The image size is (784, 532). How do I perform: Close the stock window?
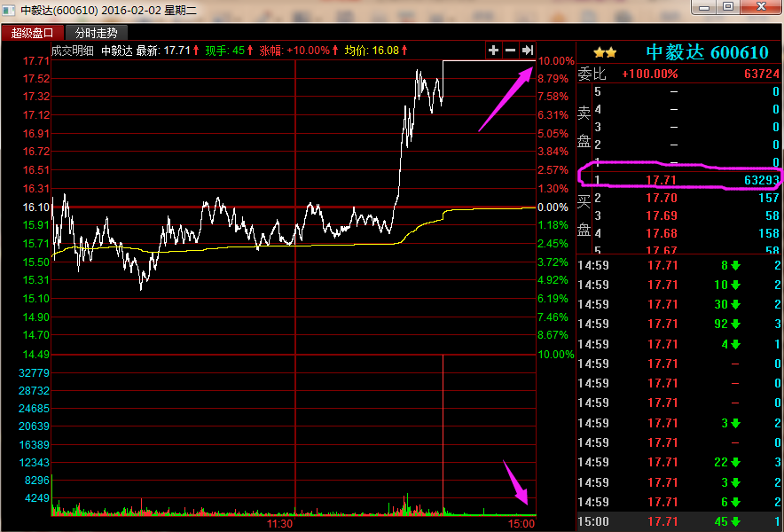(759, 7)
